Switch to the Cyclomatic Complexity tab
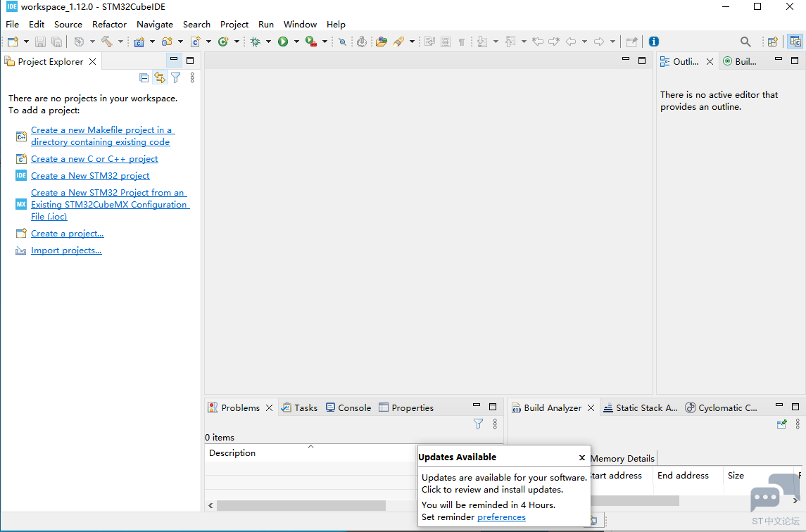 (722, 407)
